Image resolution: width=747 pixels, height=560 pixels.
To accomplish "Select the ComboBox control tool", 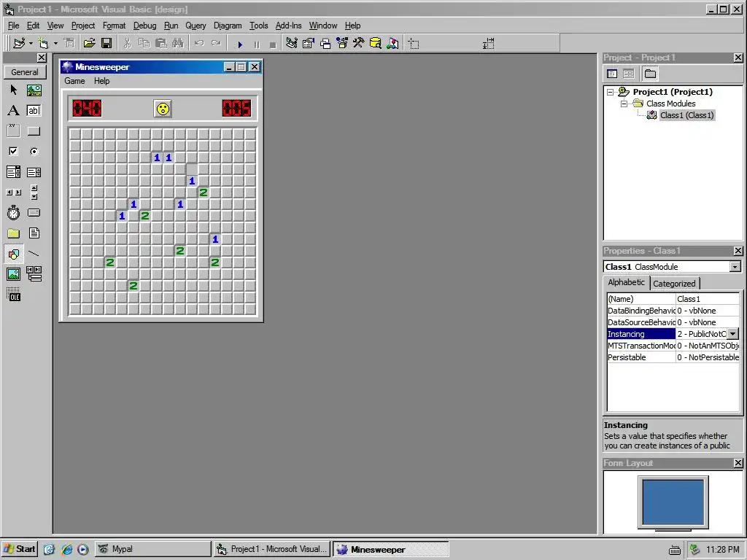I will [13, 172].
